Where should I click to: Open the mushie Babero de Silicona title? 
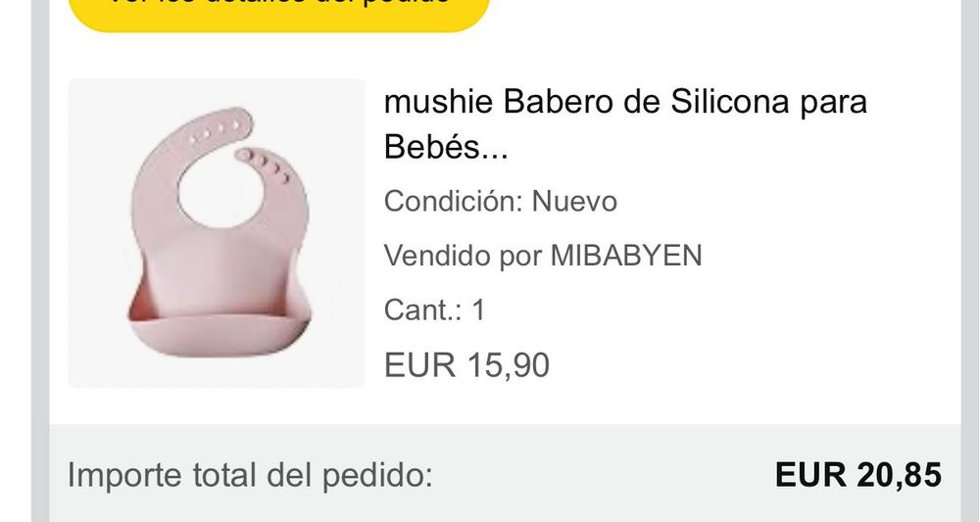625,123
